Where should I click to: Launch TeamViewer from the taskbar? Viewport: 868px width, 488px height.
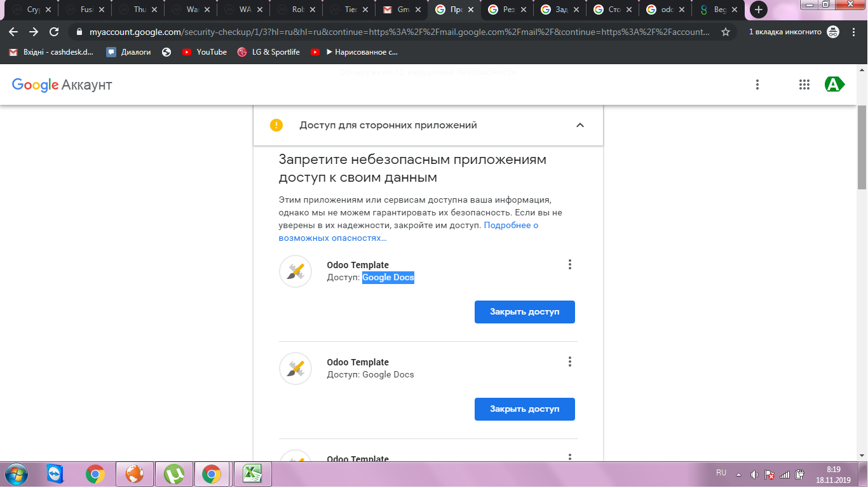55,474
